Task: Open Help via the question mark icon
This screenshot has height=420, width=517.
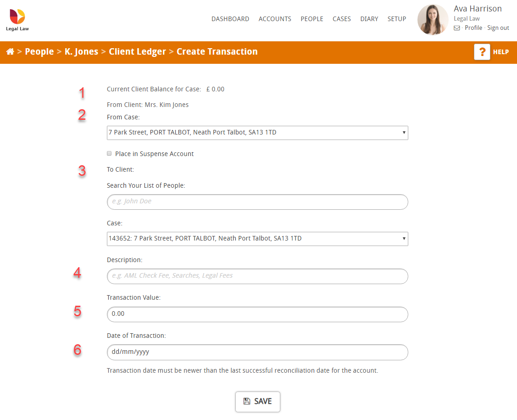Action: tap(482, 52)
